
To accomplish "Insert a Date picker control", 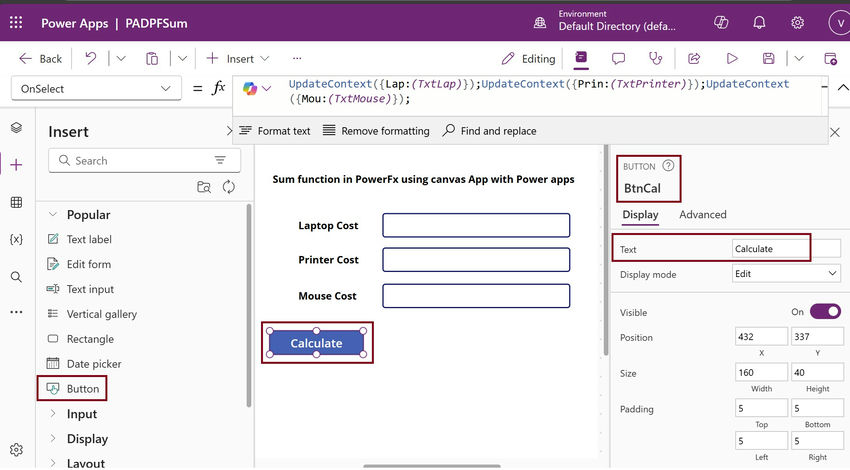I will click(x=84, y=364).
